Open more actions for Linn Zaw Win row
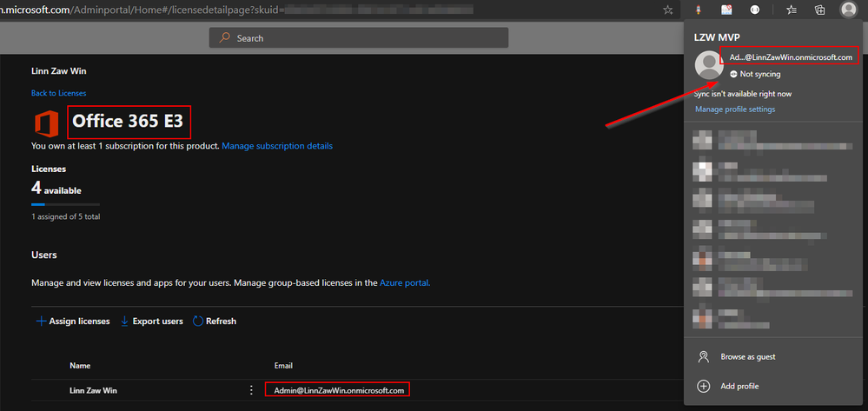Viewport: 868px width, 411px height. click(251, 390)
